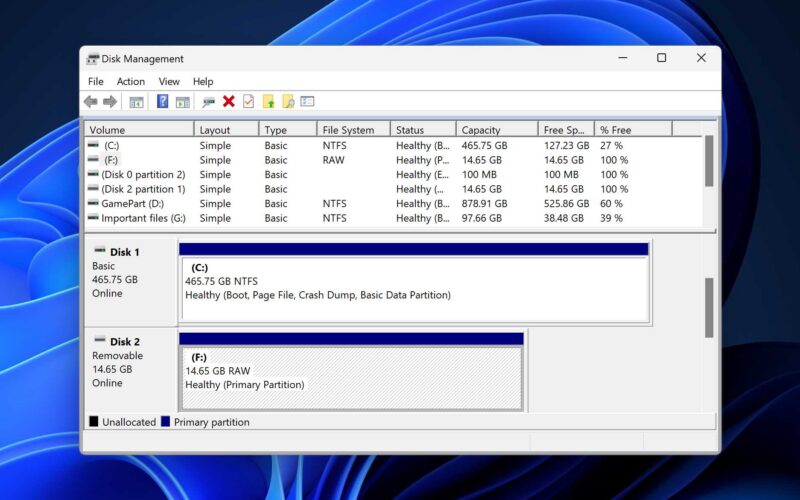
Task: Click the Show/Hide Console Tree icon
Action: click(x=136, y=102)
